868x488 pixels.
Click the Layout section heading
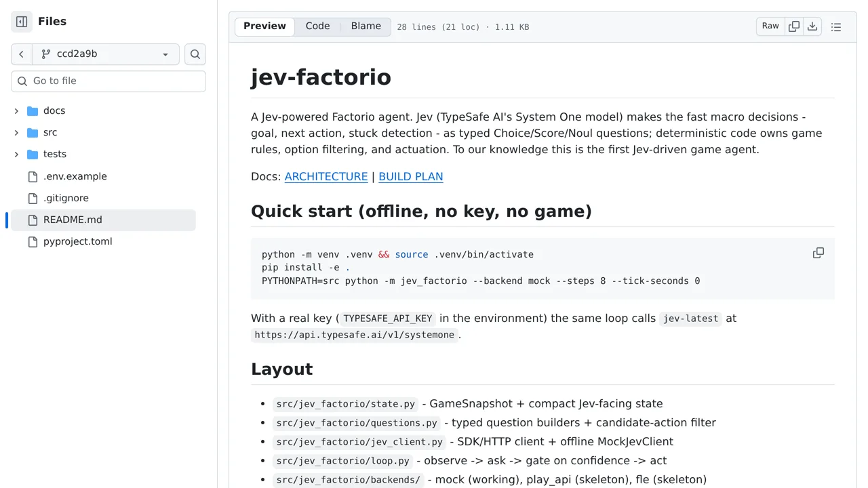tap(281, 369)
